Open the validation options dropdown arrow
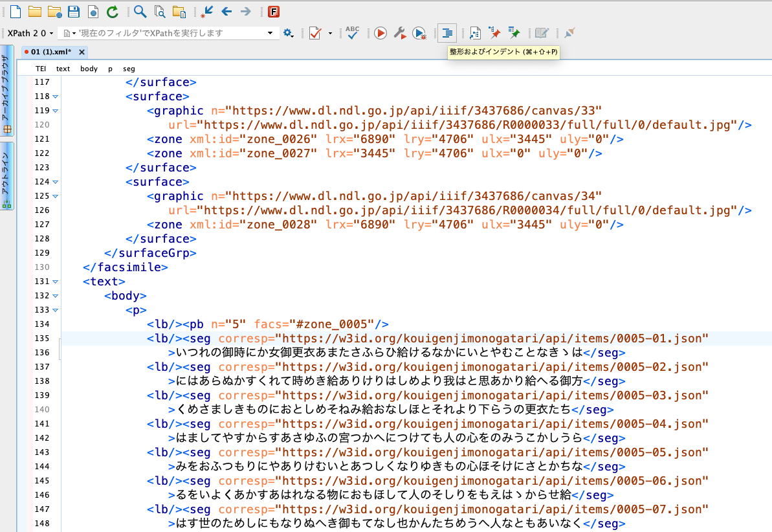 pyautogui.click(x=330, y=33)
